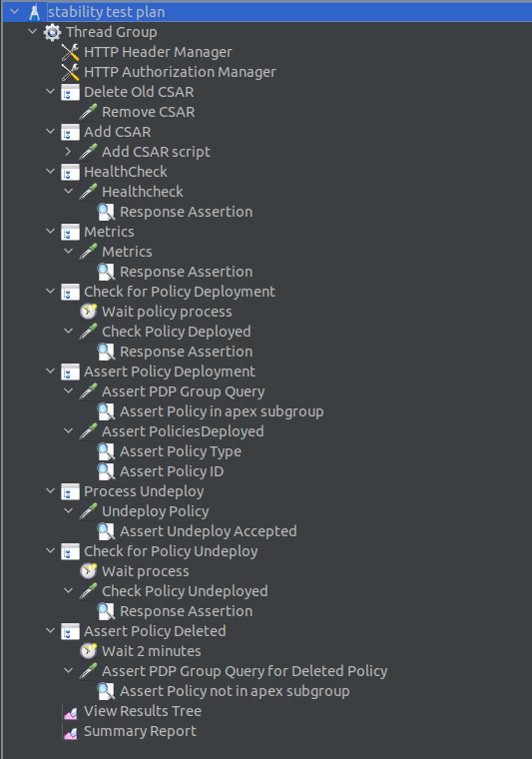Select the 'Check for Policy Undeploy' label
The image size is (532, 759).
(x=171, y=551)
